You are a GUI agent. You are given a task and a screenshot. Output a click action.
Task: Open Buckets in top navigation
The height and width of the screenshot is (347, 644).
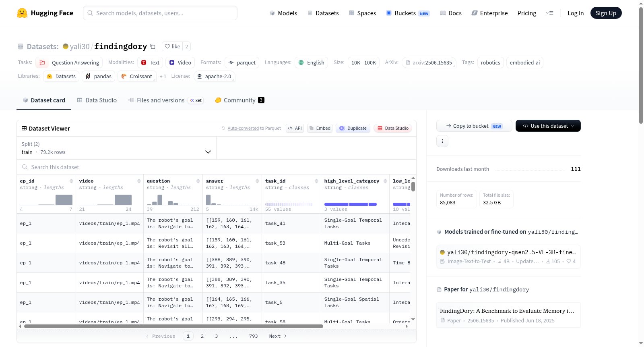tap(408, 13)
